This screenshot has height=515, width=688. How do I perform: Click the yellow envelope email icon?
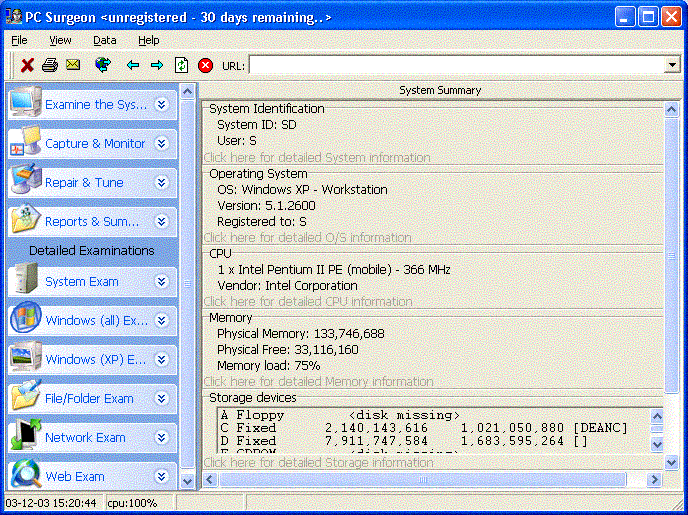coord(73,65)
